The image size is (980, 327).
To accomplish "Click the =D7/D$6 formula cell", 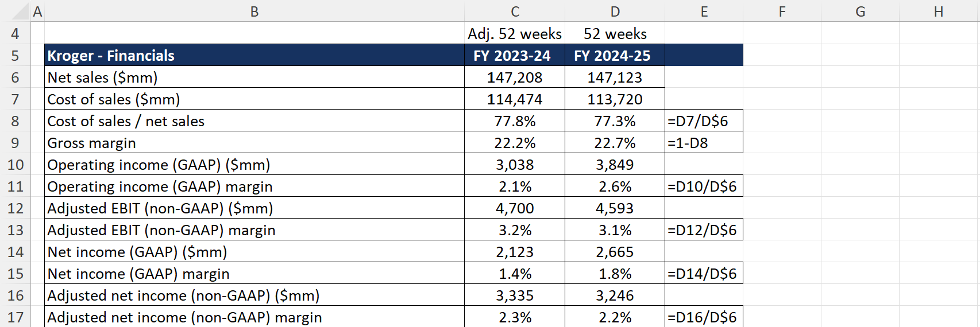I will [x=704, y=121].
